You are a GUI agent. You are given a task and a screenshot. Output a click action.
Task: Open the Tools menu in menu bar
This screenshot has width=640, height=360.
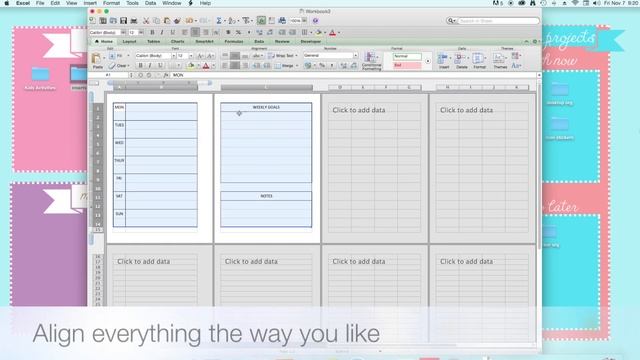pyautogui.click(x=132, y=3)
